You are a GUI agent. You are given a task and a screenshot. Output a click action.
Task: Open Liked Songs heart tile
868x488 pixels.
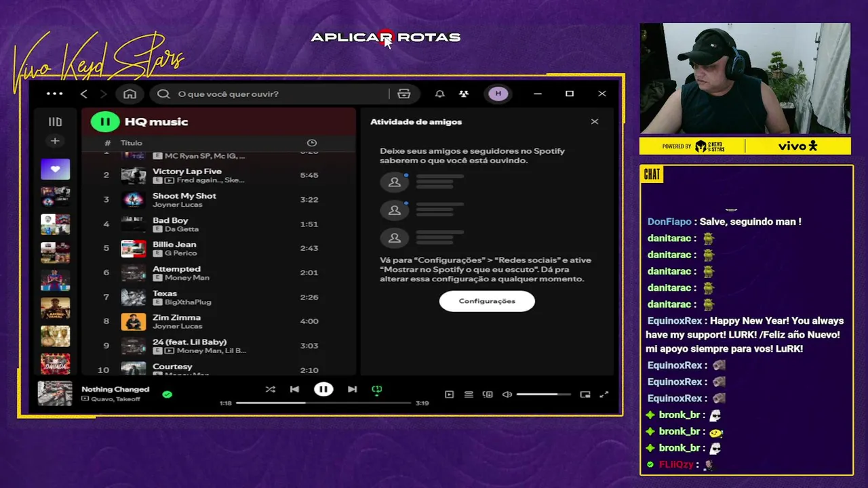(55, 169)
